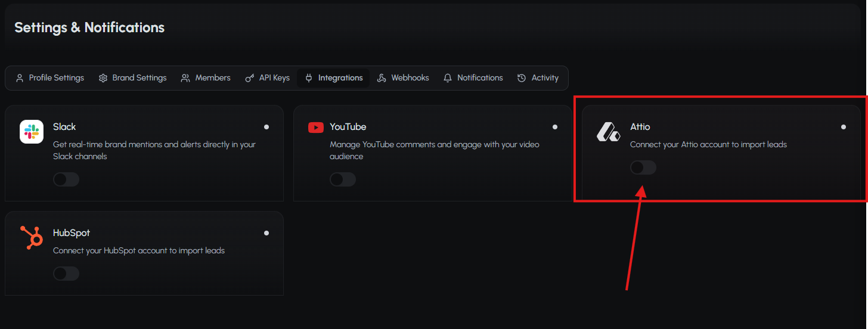
Task: Click the status dot on the Slack card
Action: 266,127
